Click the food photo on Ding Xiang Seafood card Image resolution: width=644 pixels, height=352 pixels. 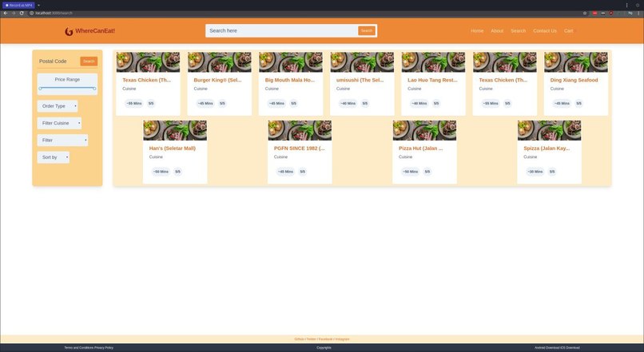576,62
